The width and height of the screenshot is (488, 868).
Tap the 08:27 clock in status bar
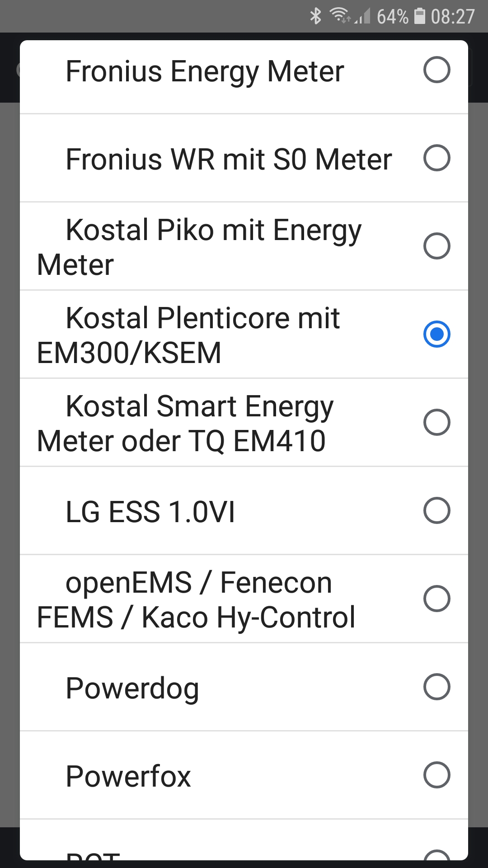[452, 17]
